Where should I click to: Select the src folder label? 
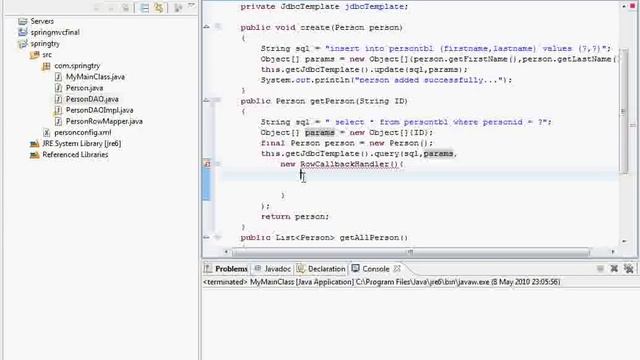(x=47, y=54)
